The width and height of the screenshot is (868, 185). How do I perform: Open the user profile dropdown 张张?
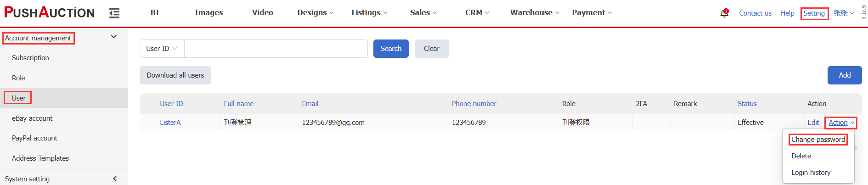click(844, 13)
